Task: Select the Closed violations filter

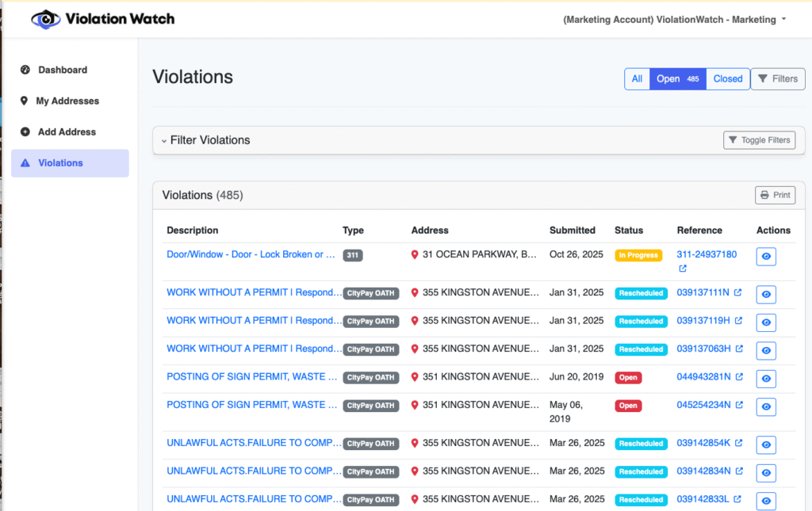Action: 727,79
